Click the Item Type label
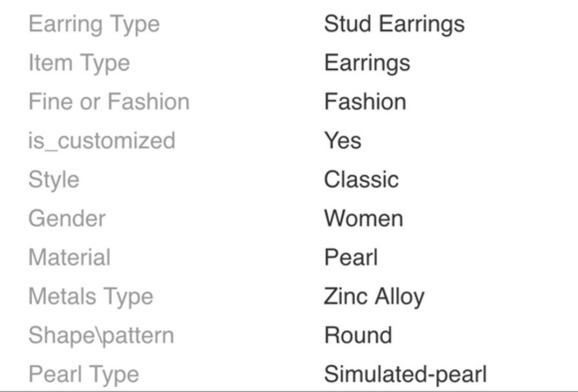The height and width of the screenshot is (392, 578). tap(79, 63)
